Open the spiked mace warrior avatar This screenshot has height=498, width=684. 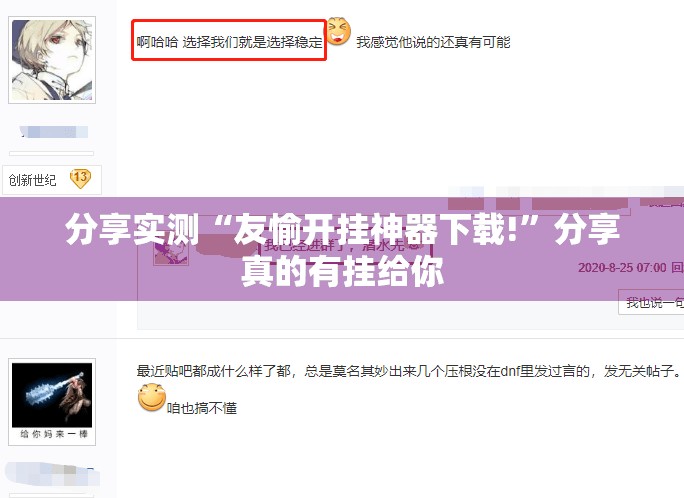tap(52, 402)
